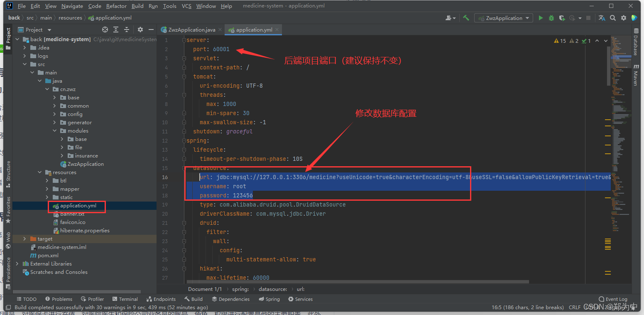Fold the server block on line 1

pos(184,40)
